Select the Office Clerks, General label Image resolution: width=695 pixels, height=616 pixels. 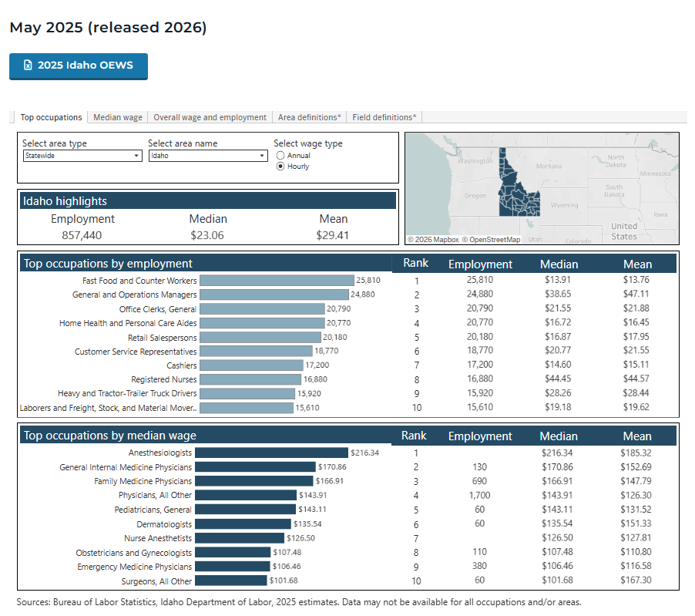[x=158, y=309]
